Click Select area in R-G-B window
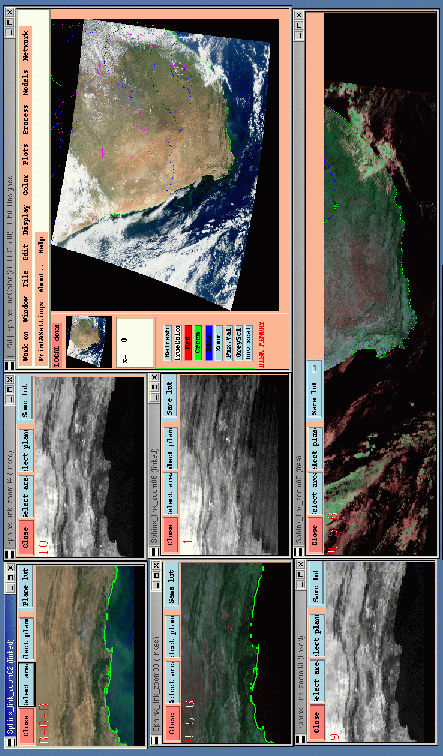This screenshot has height=756, width=443. 27,685
